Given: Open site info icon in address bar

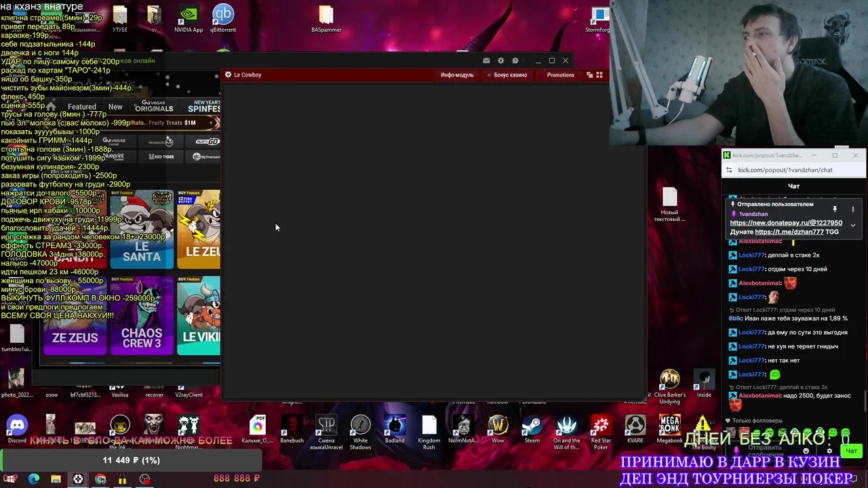Looking at the screenshot, I should [729, 170].
